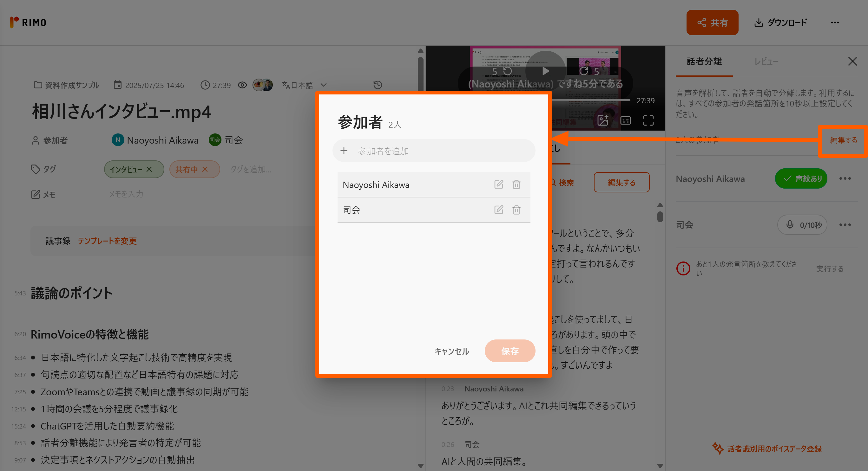Open more options for Naoyoshi Aikawa speaker

tap(845, 178)
